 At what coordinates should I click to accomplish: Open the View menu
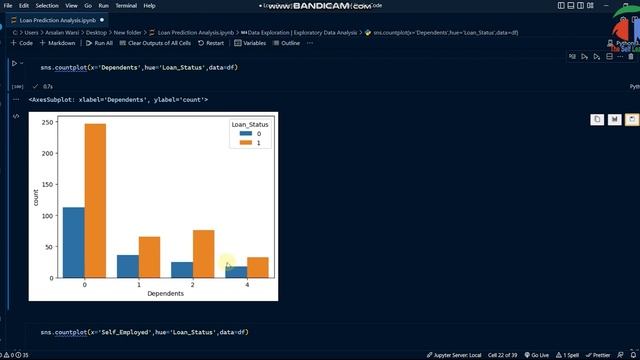click(x=71, y=6)
